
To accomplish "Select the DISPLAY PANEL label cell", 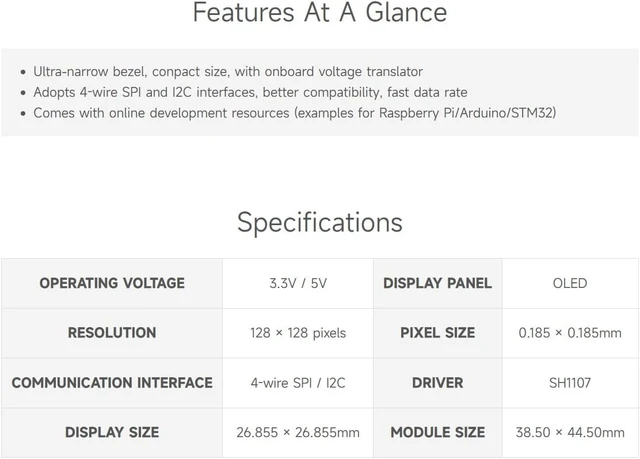I will coord(438,283).
